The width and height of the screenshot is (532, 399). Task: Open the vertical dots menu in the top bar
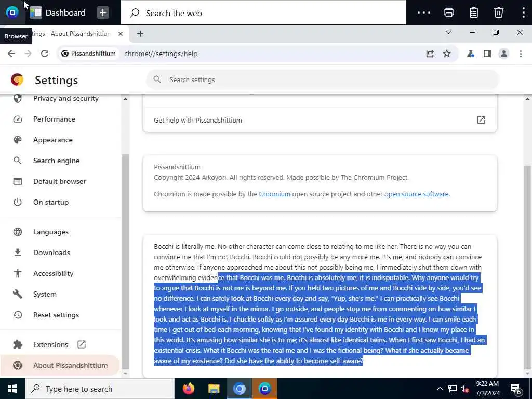pyautogui.click(x=524, y=13)
